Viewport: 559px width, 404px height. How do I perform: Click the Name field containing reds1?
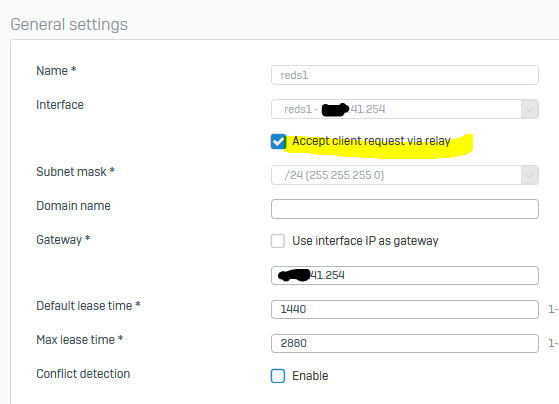click(x=405, y=75)
